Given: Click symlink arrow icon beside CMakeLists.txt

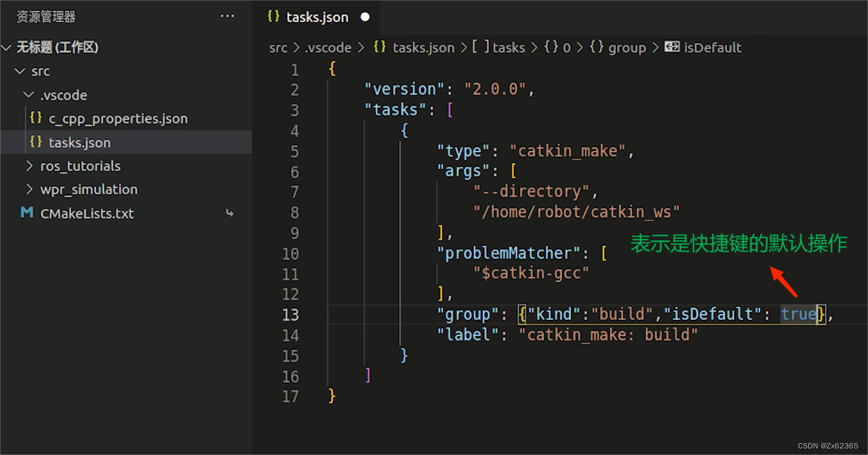Looking at the screenshot, I should [x=229, y=213].
